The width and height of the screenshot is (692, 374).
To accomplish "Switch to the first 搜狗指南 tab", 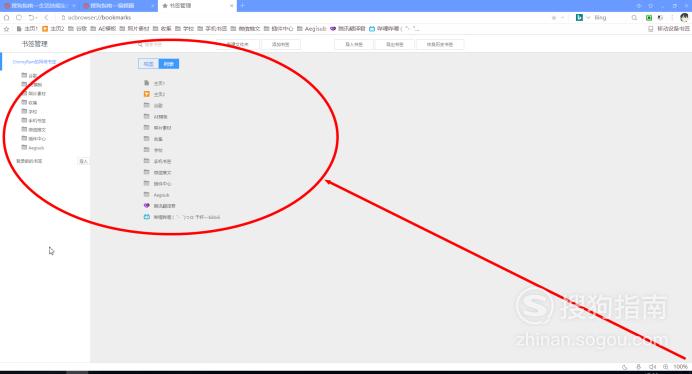I will click(x=40, y=6).
